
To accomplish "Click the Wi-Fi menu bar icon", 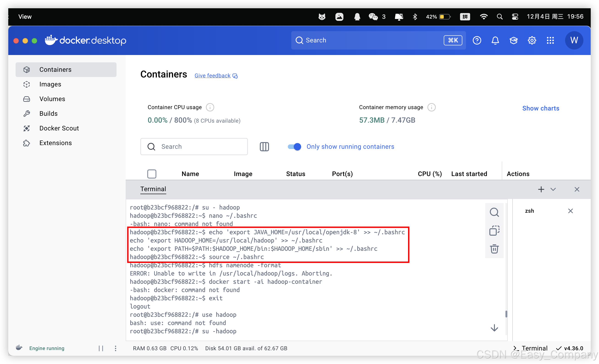I will pyautogui.click(x=483, y=17).
